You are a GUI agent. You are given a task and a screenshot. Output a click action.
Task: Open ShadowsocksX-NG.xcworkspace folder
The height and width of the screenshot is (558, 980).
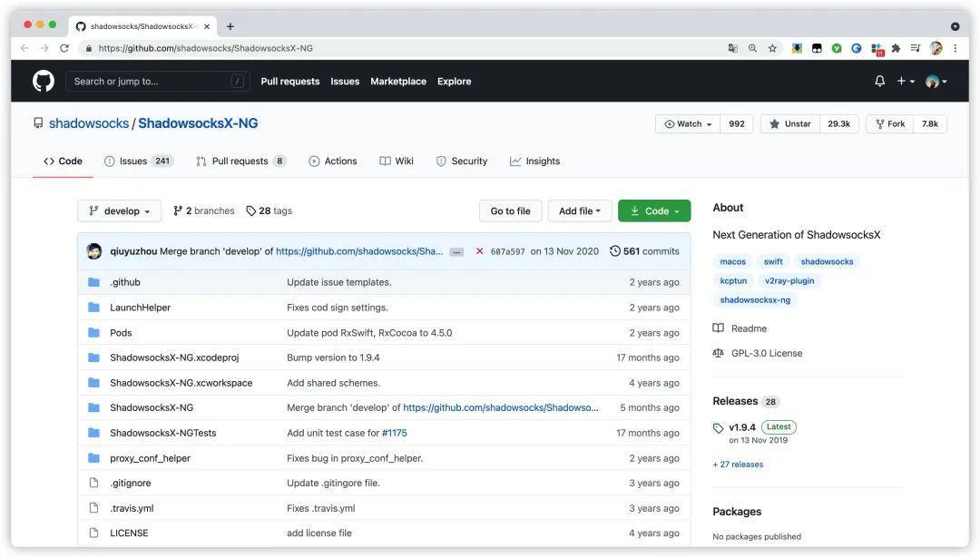[x=181, y=382]
